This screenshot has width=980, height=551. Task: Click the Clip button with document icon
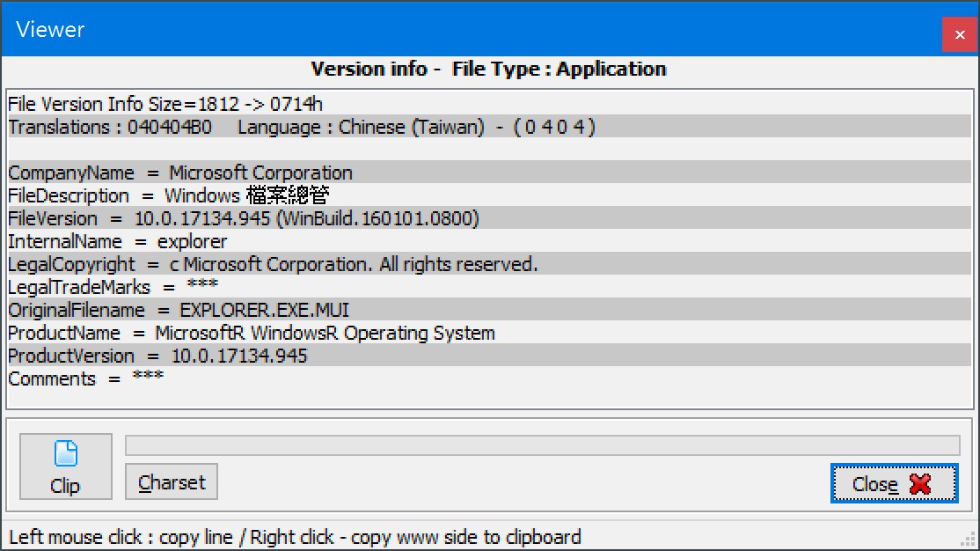click(x=66, y=467)
